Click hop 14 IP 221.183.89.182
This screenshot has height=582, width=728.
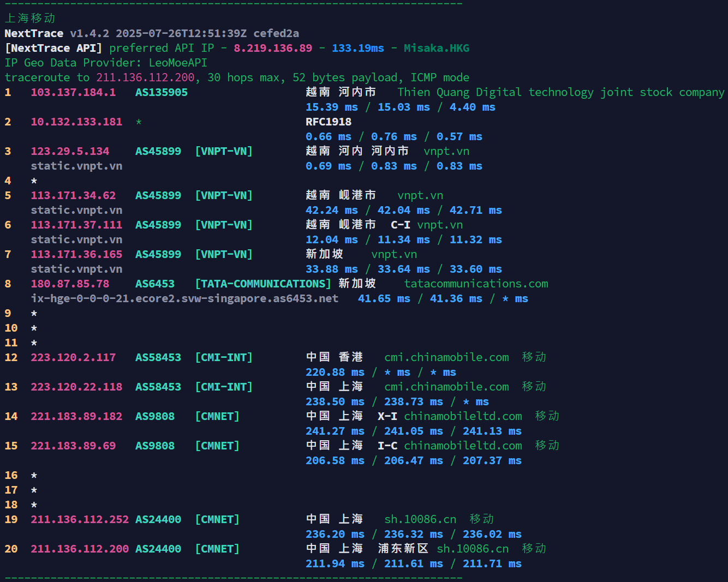point(76,416)
